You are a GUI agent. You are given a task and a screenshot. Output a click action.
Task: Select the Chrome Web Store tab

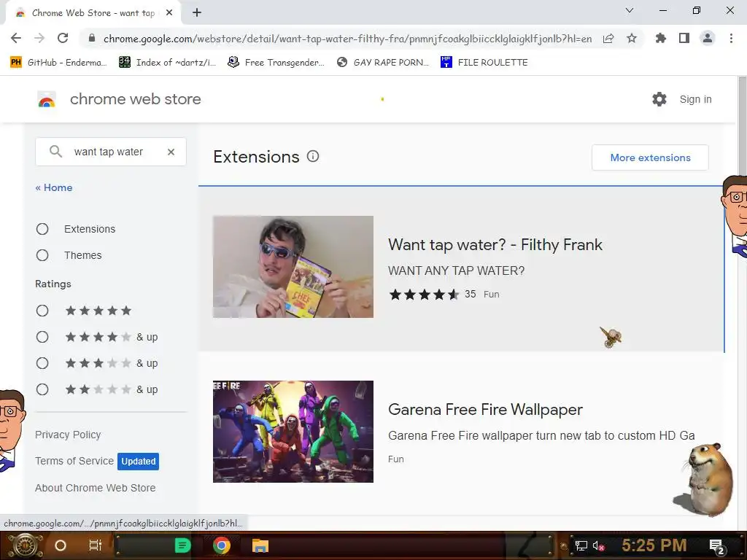pyautogui.click(x=93, y=13)
